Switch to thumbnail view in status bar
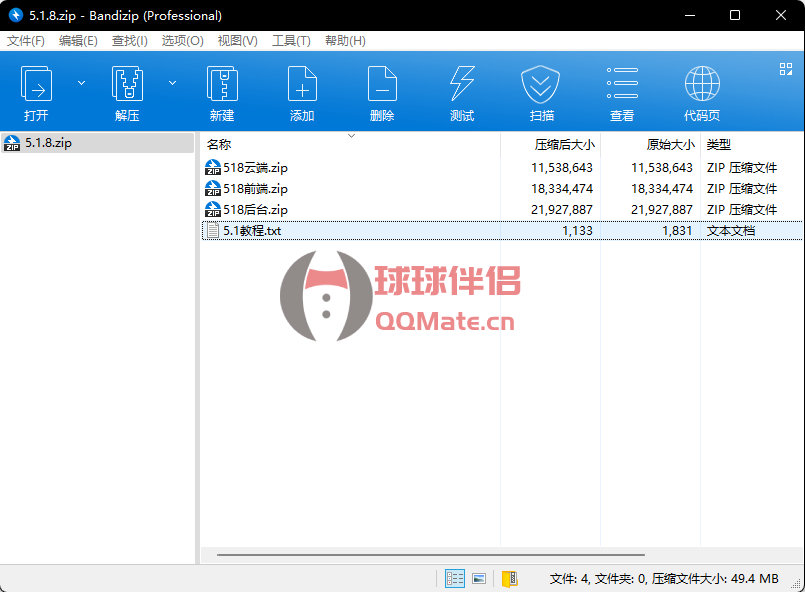The height and width of the screenshot is (592, 805). (479, 578)
